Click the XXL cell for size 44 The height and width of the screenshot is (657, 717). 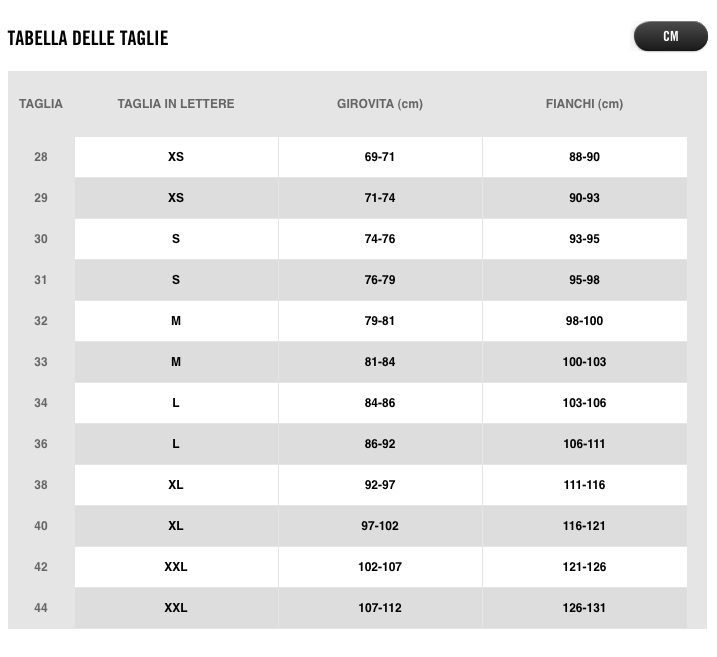pyautogui.click(x=176, y=608)
